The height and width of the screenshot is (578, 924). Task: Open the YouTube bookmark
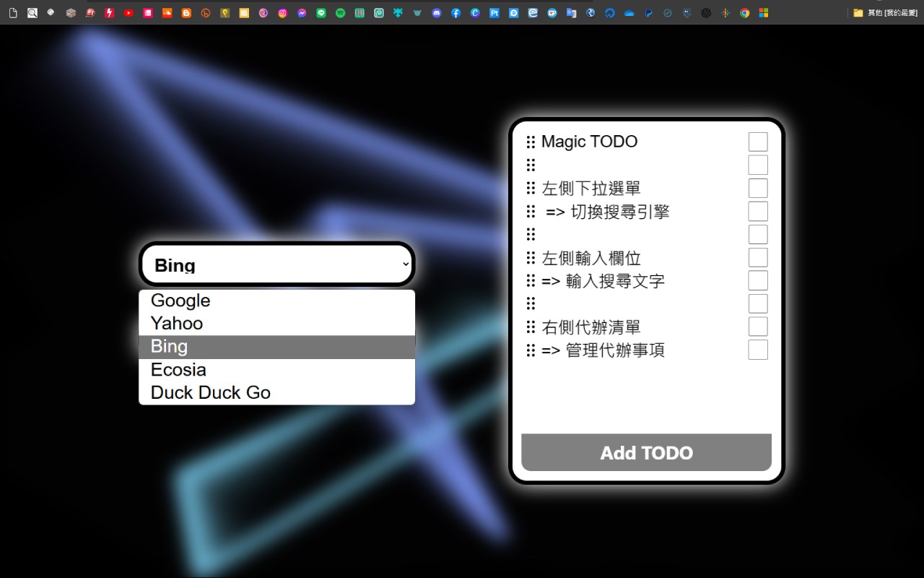tap(128, 13)
